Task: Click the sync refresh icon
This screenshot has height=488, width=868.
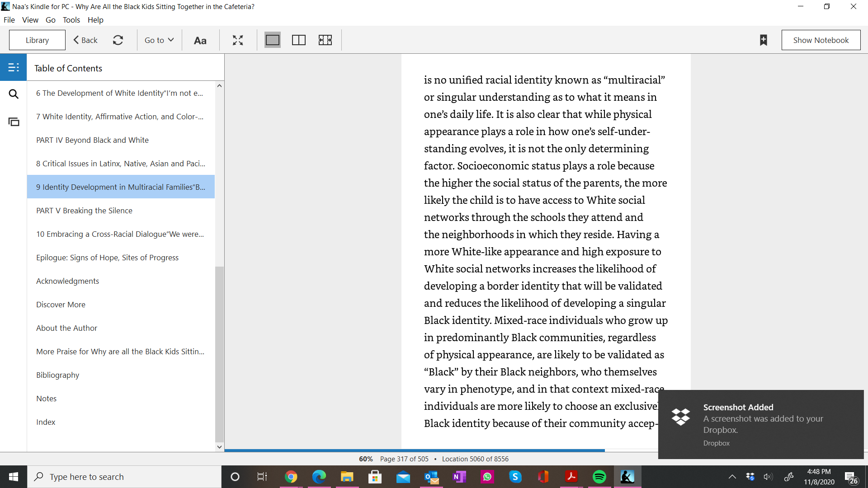Action: [118, 40]
